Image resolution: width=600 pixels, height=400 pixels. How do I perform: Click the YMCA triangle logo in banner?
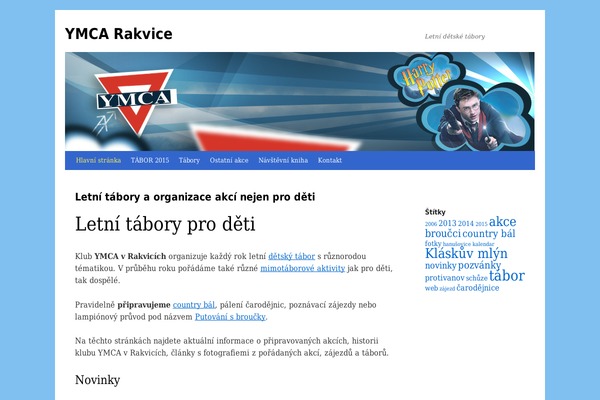click(135, 101)
